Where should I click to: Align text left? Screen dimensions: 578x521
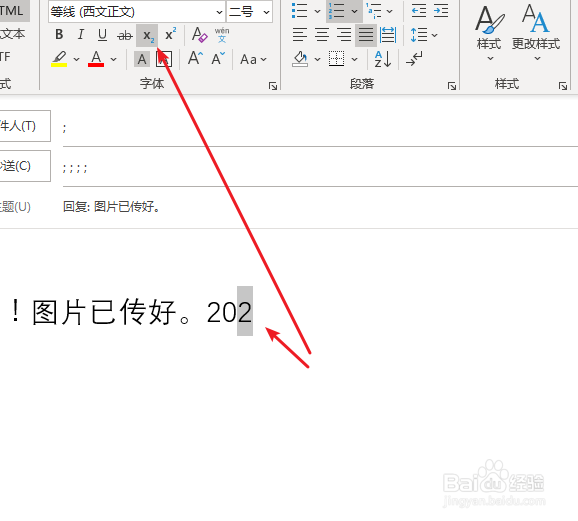click(x=300, y=35)
